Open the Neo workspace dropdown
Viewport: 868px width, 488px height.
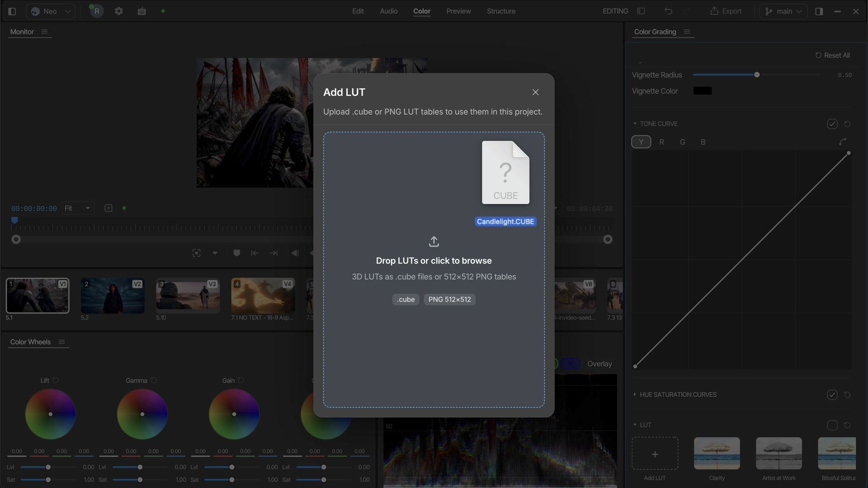[x=51, y=11]
